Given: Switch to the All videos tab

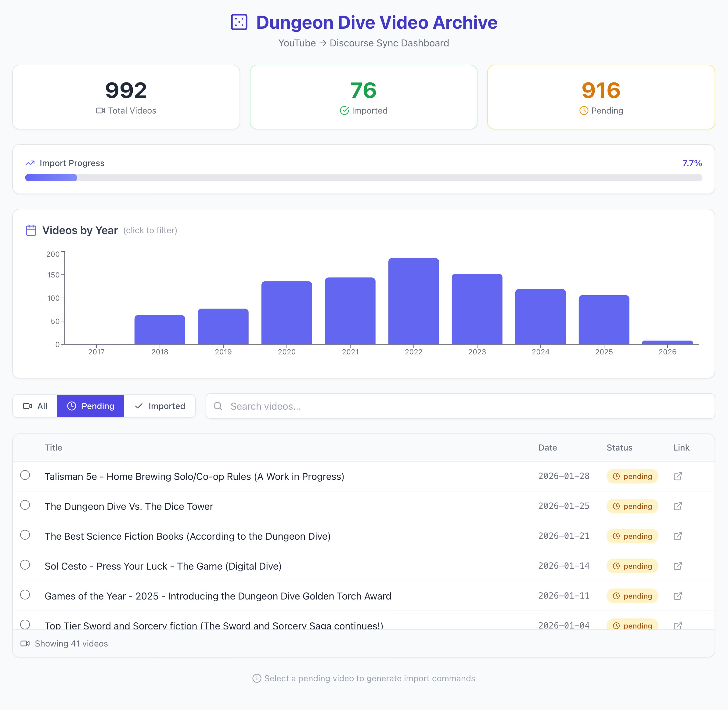Looking at the screenshot, I should pos(35,406).
